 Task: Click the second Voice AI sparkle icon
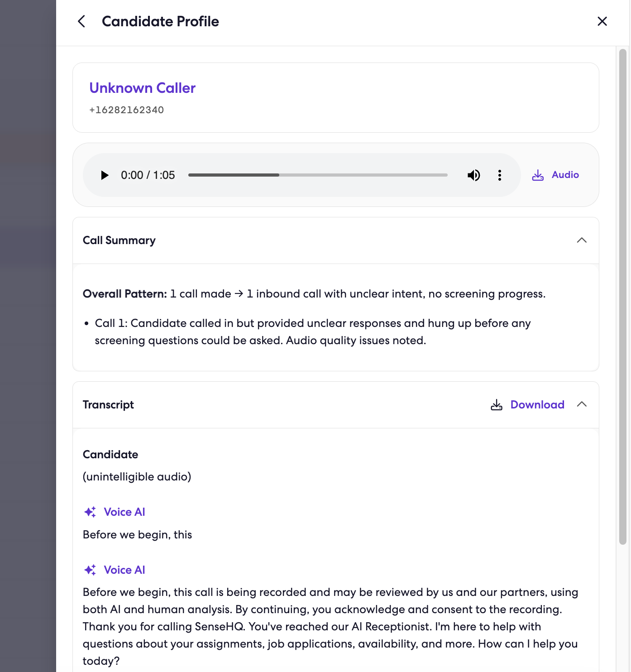(90, 570)
